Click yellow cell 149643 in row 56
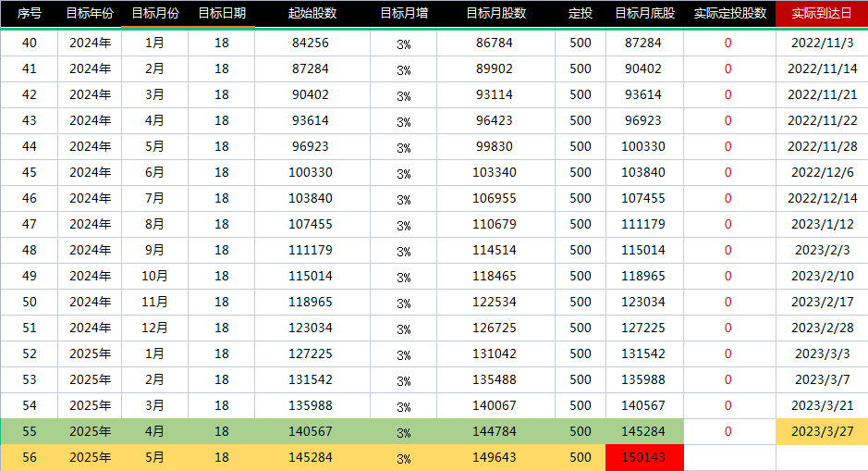 coord(495,457)
